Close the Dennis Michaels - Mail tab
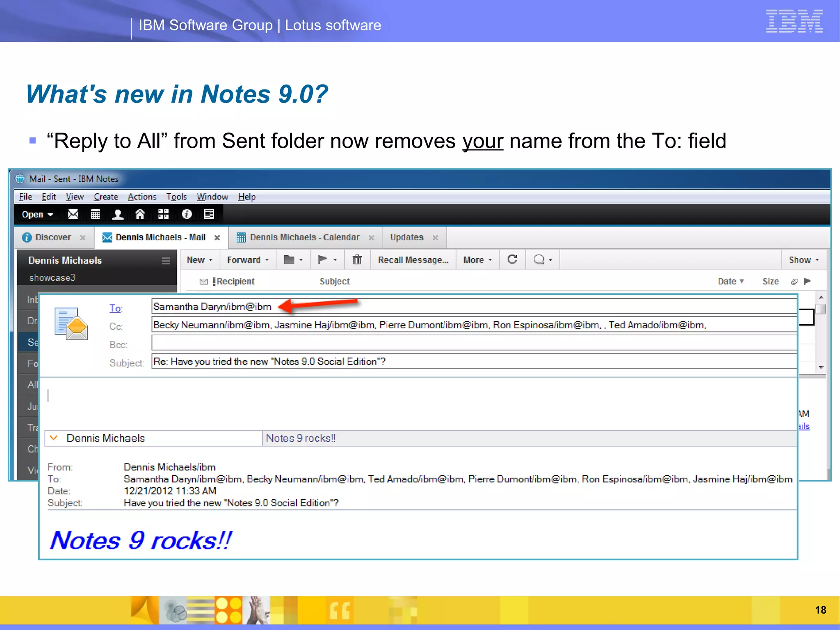840x630 pixels. 217,238
